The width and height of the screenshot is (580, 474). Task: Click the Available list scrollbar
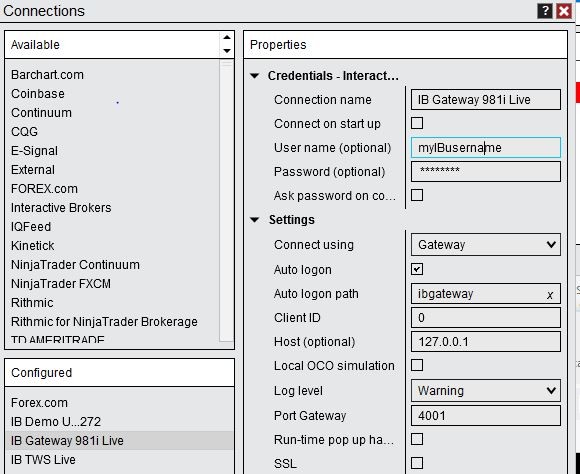pyautogui.click(x=226, y=200)
